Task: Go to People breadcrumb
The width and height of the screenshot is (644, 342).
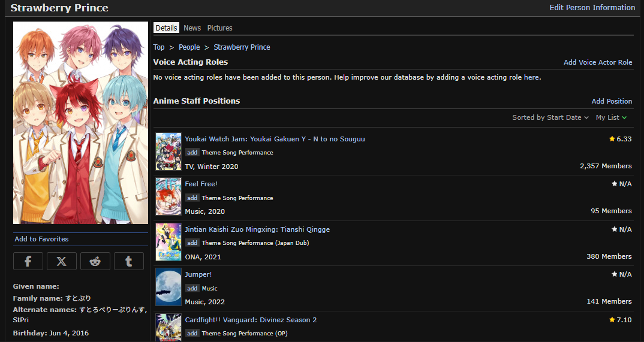Action: point(189,47)
